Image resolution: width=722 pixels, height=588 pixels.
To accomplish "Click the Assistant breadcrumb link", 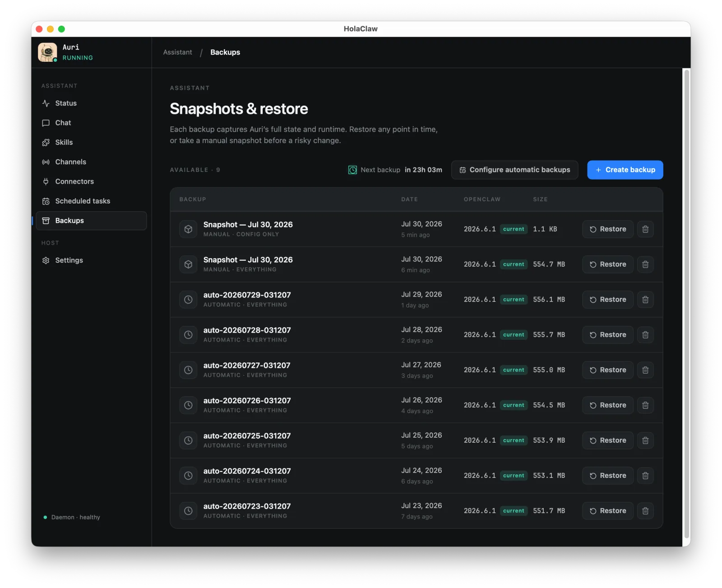I will click(x=177, y=52).
